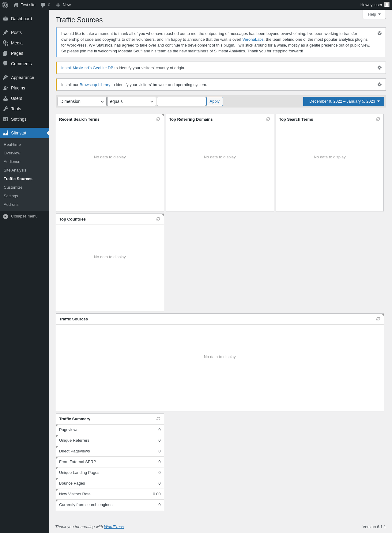Screen dimensions: 392x533
Task: Click the Collapse menu arrow icon
Action: 6,216
